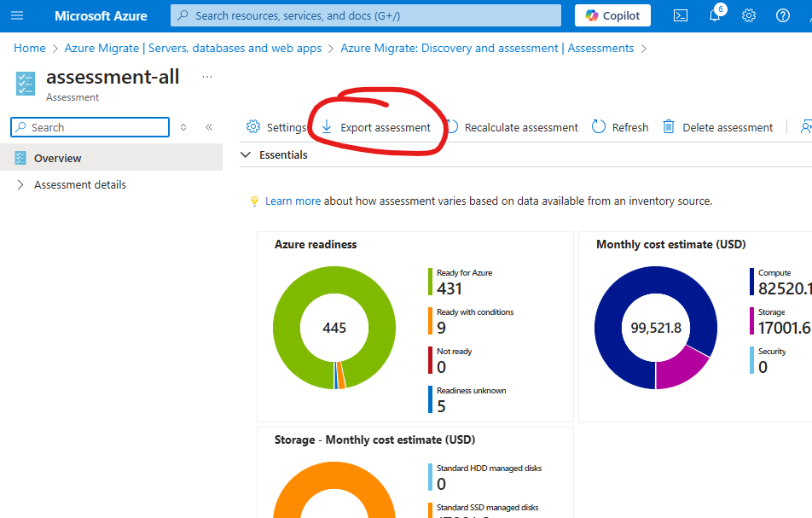Image resolution: width=812 pixels, height=518 pixels.
Task: Click the expand/collapse arrows beside sidebar search
Action: point(183,127)
